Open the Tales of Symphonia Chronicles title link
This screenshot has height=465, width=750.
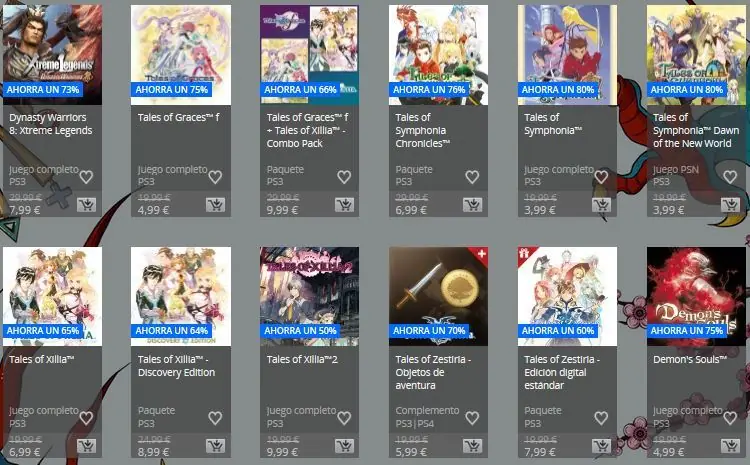point(422,130)
